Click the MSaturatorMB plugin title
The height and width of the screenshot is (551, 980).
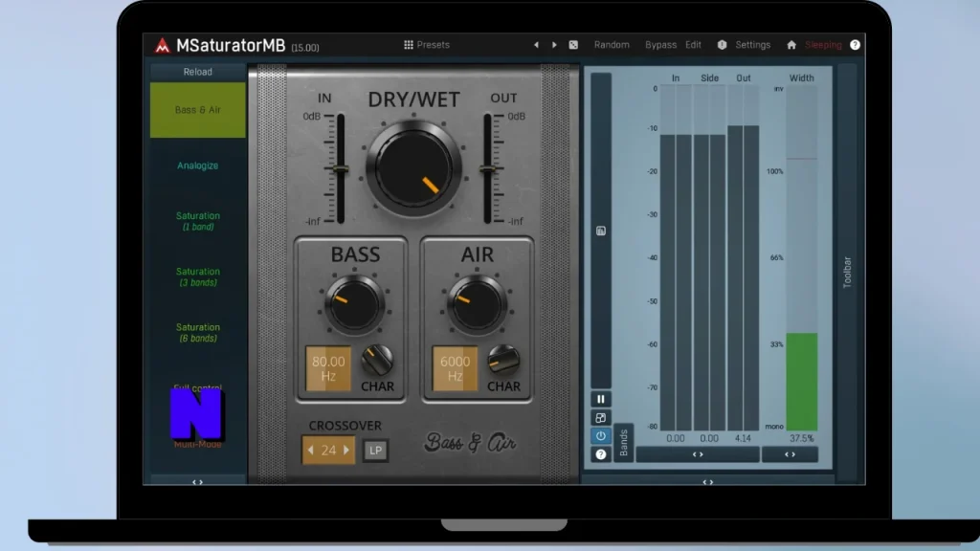(x=231, y=46)
